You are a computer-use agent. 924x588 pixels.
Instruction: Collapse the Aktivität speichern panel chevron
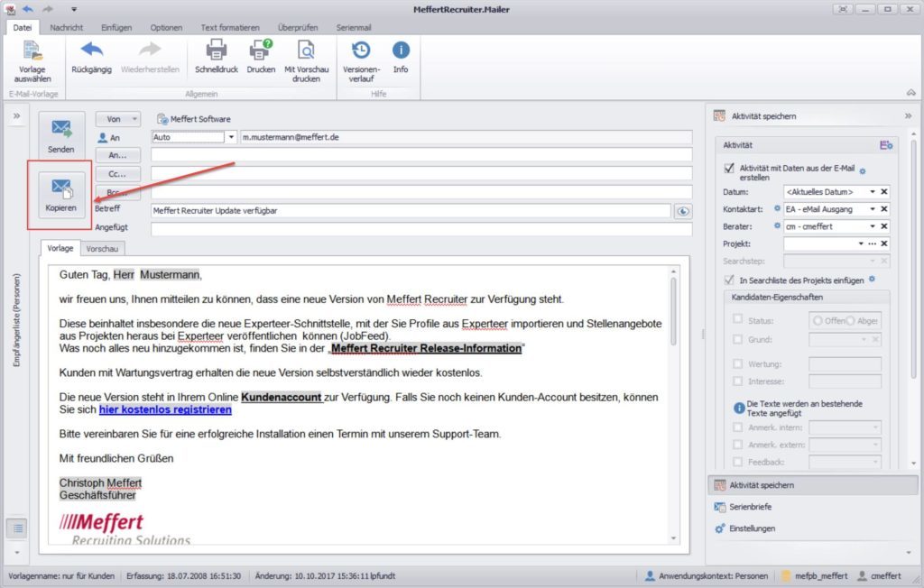[x=908, y=116]
